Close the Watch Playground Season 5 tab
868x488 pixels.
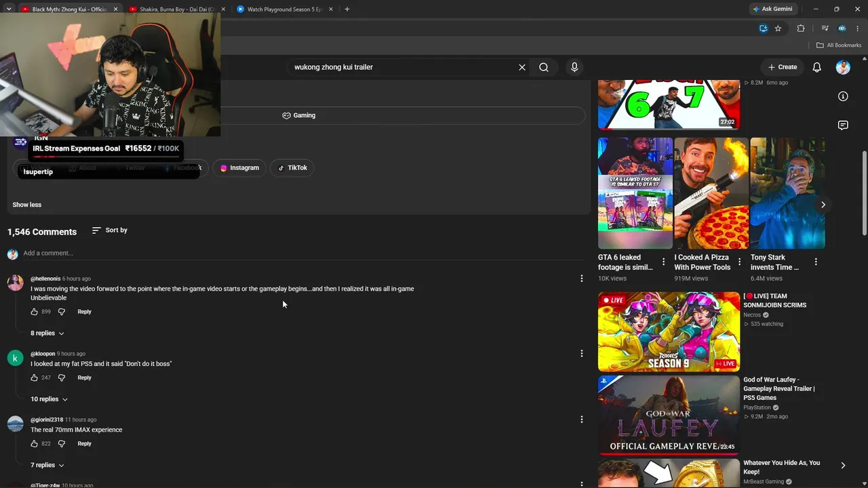tap(331, 9)
